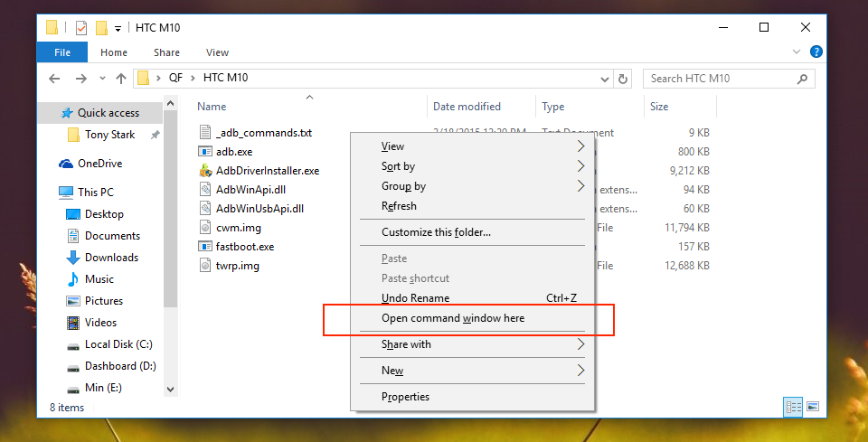Click the navigation pane scroll down arrow
The image size is (868, 442).
[x=170, y=390]
